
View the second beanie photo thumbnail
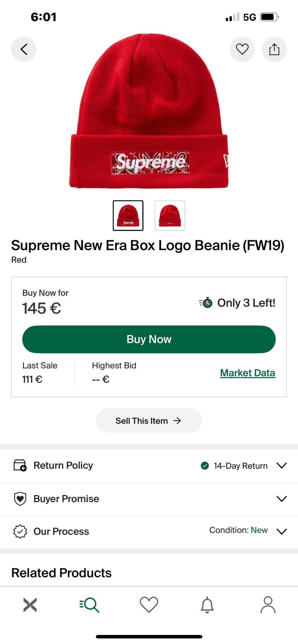[x=170, y=215]
